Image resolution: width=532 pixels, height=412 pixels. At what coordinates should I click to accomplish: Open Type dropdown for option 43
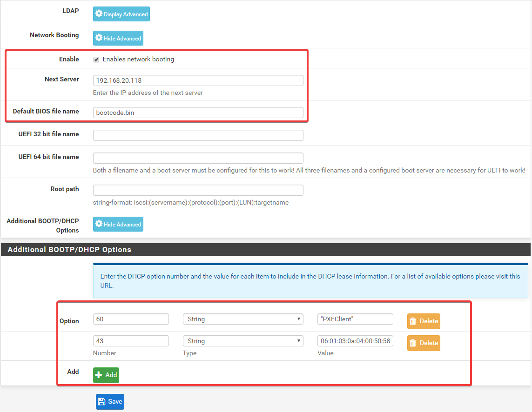click(x=242, y=341)
